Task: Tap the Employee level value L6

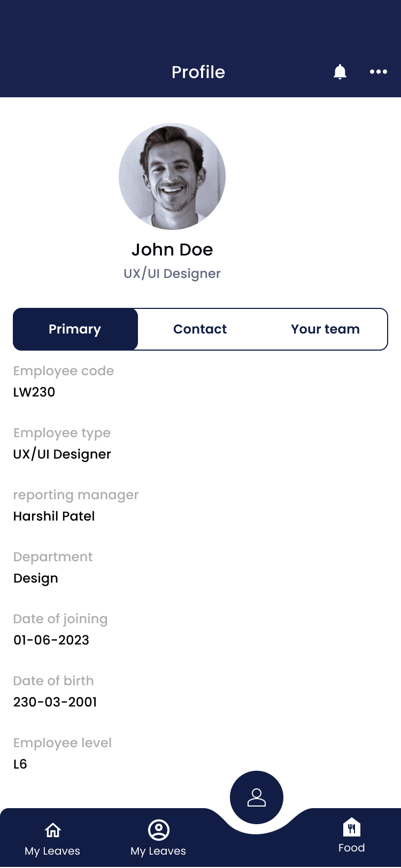Action: pyautogui.click(x=20, y=764)
